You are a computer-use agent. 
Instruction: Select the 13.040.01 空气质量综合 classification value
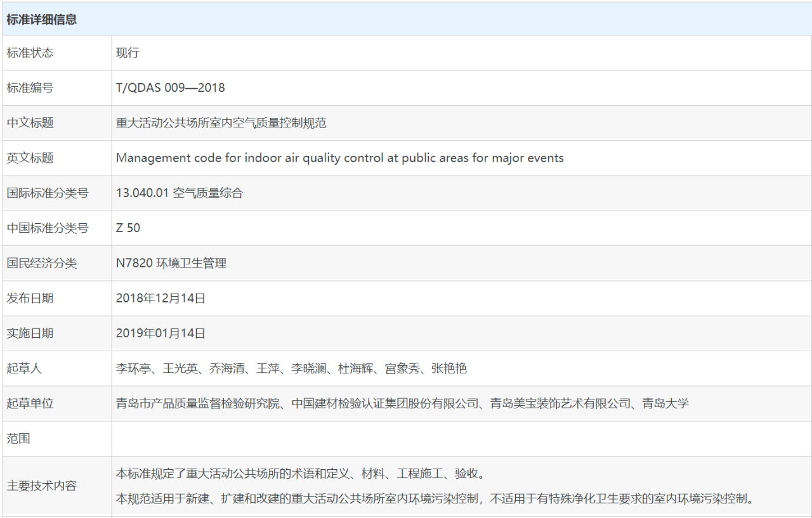(180, 193)
